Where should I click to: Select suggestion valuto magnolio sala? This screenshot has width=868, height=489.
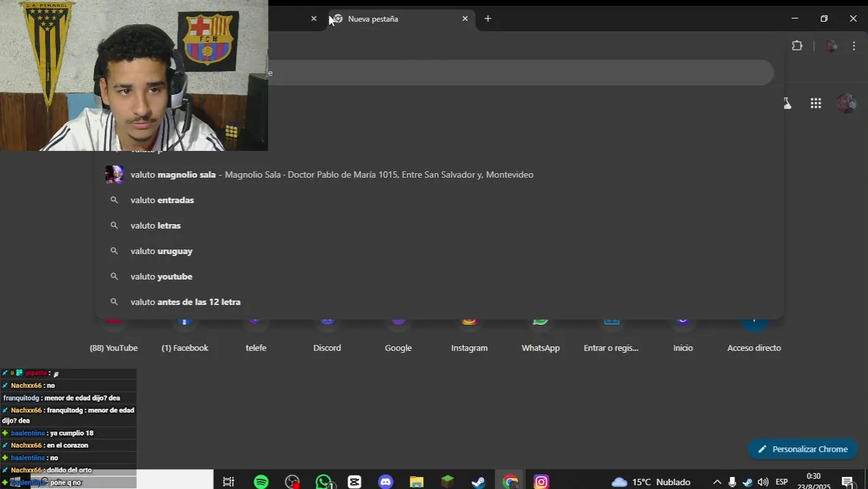[x=439, y=175]
